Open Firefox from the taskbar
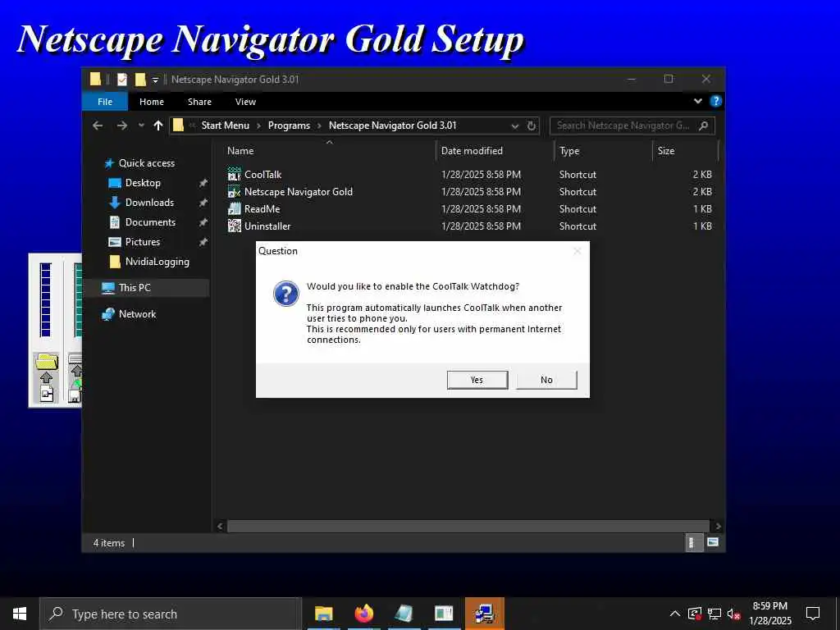The image size is (840, 630). coord(363,614)
